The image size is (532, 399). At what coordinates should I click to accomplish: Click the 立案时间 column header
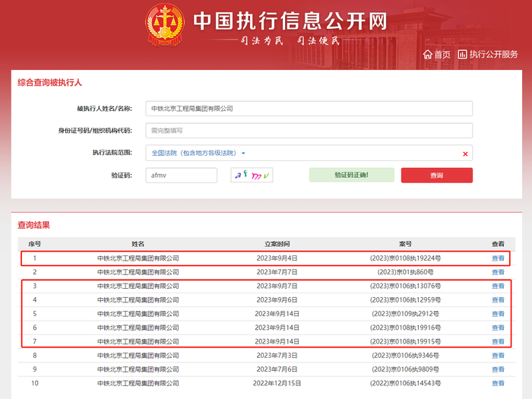point(277,244)
